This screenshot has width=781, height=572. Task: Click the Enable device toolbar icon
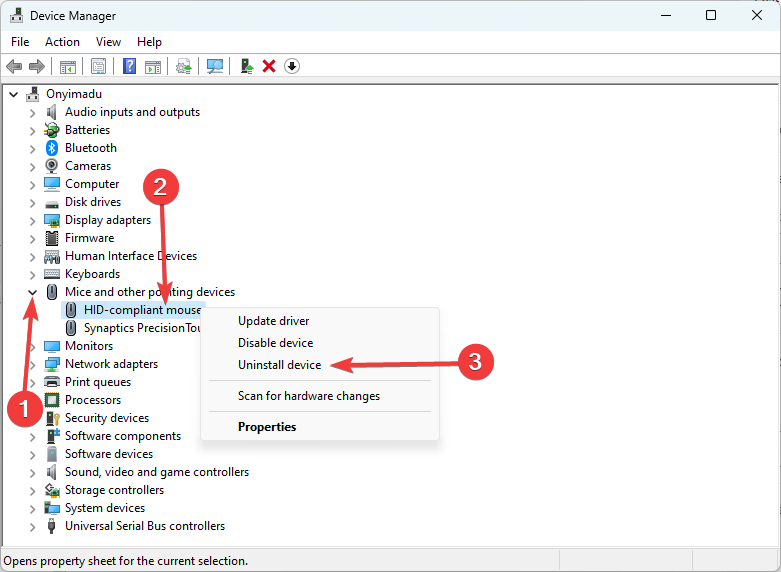[x=247, y=66]
